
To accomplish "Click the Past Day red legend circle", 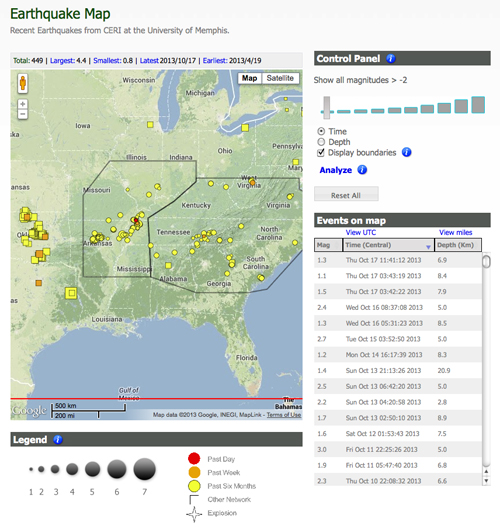I will click(194, 459).
